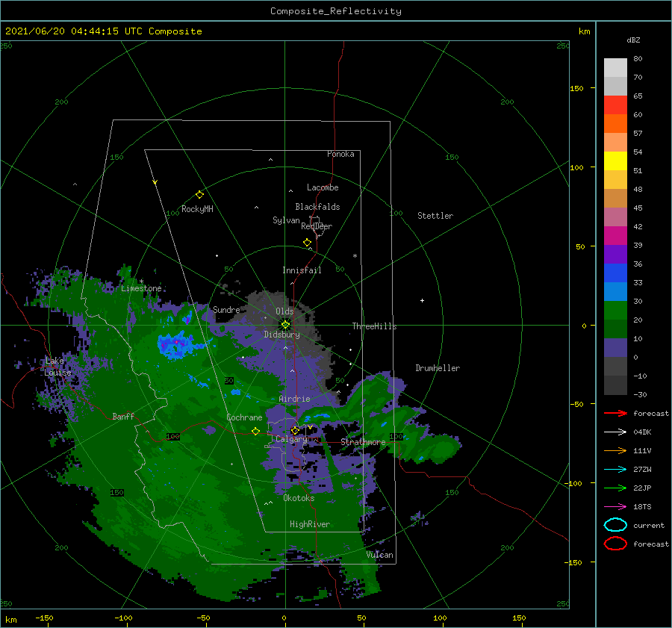The image size is (672, 628).
Task: Pick the light gray 70-80 dBZ swatch
Action: (x=615, y=68)
